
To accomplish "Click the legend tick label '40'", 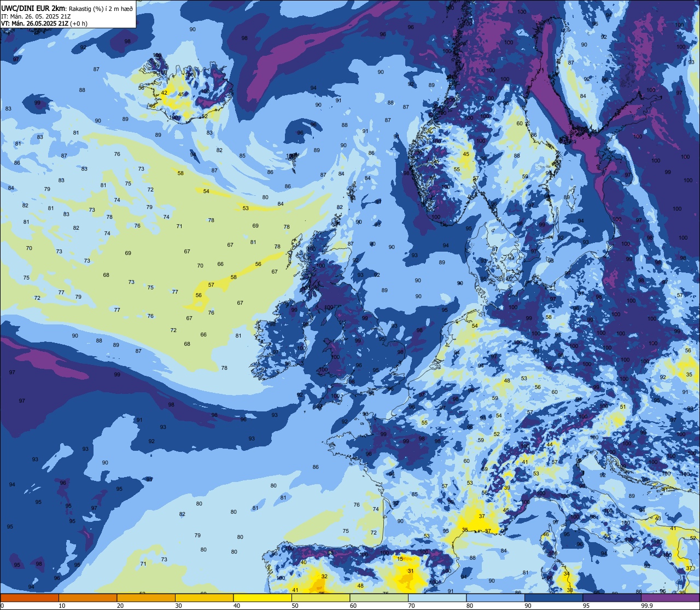I will 237,606.
